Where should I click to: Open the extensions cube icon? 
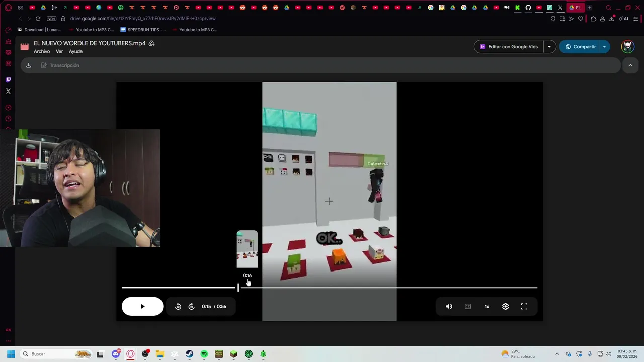pyautogui.click(x=593, y=19)
